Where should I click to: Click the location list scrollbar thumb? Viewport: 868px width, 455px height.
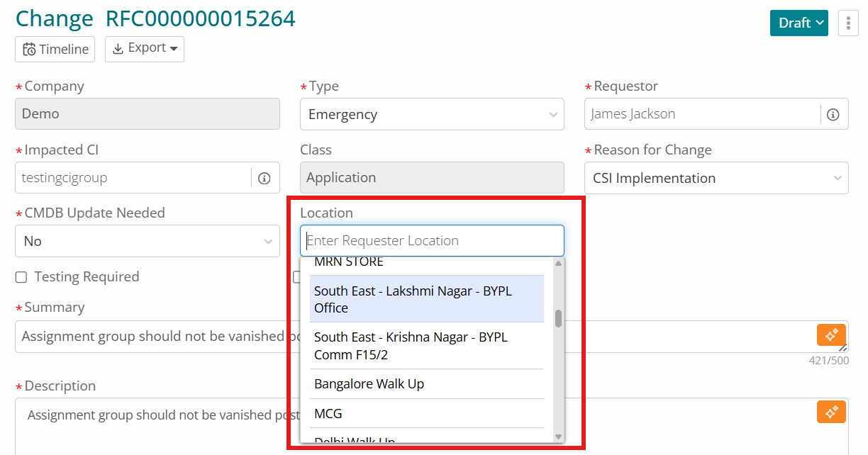[558, 318]
